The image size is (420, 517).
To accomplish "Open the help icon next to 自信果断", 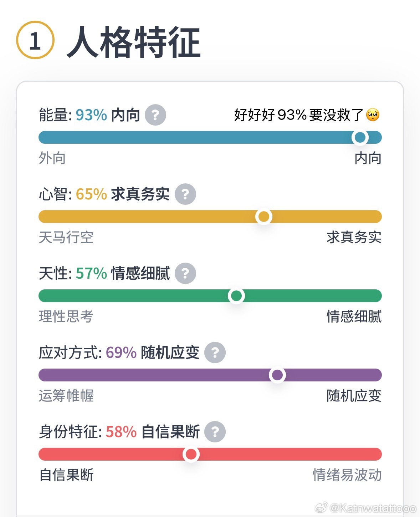I will 215,432.
